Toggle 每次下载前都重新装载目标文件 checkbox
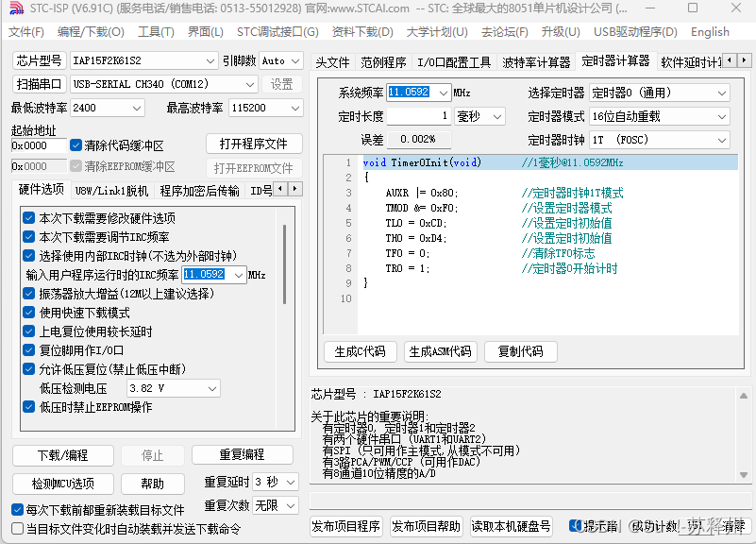Image resolution: width=756 pixels, height=544 pixels. click(17, 510)
